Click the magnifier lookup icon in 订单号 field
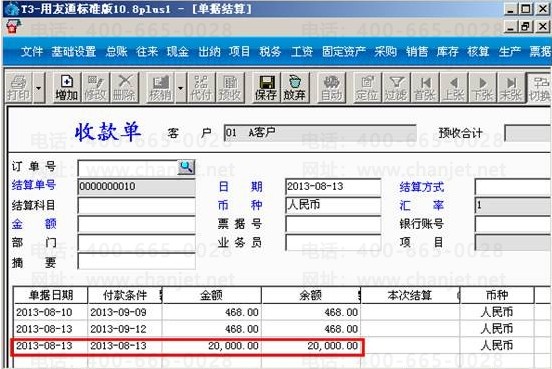 click(186, 167)
